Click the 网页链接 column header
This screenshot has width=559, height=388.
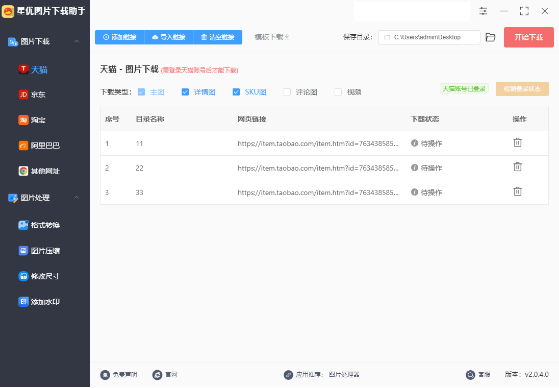pyautogui.click(x=252, y=119)
